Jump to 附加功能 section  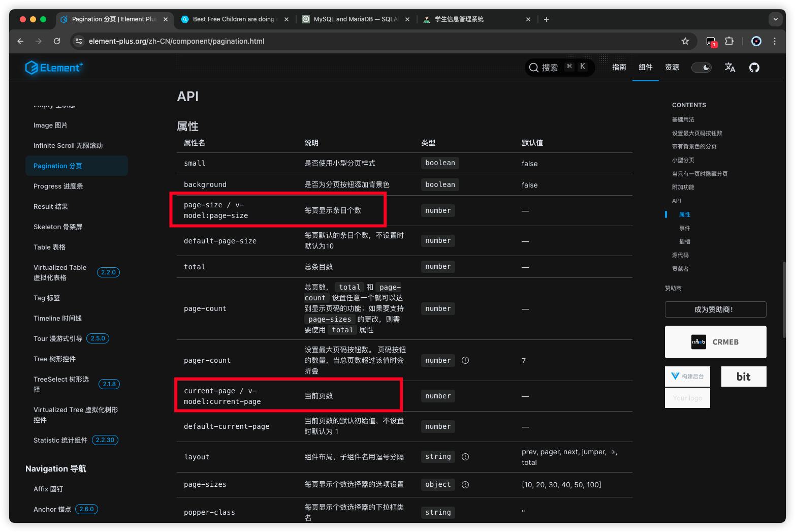[x=683, y=187]
